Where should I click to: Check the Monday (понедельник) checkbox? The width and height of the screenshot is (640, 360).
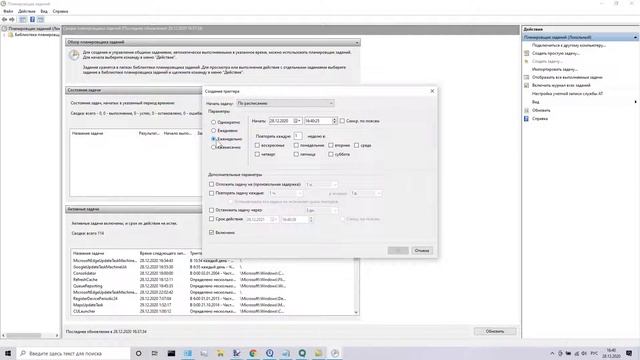pos(296,145)
